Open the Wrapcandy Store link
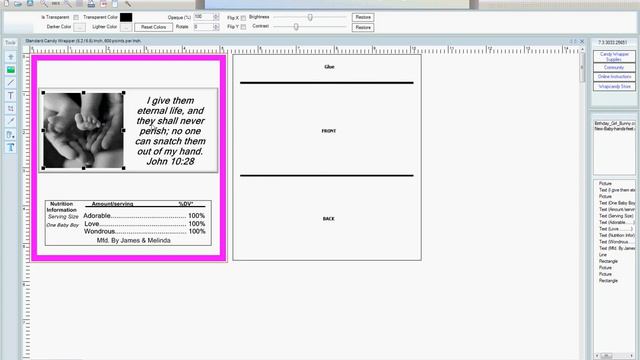 coord(614,87)
